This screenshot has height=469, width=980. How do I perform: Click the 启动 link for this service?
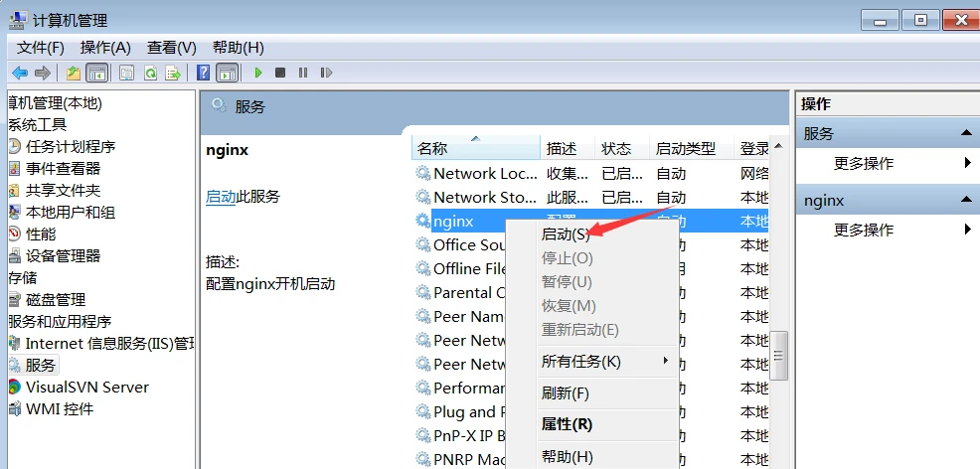click(x=221, y=198)
